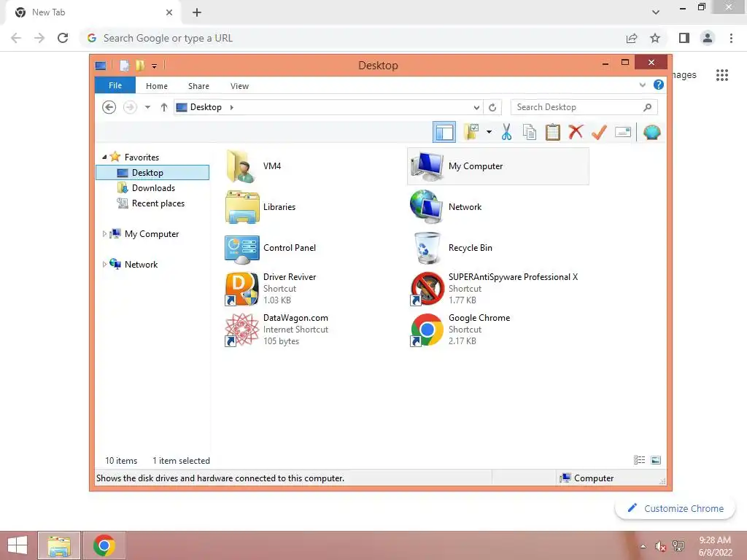Share this page icon in Chrome
This screenshot has width=747, height=560.
[x=632, y=38]
